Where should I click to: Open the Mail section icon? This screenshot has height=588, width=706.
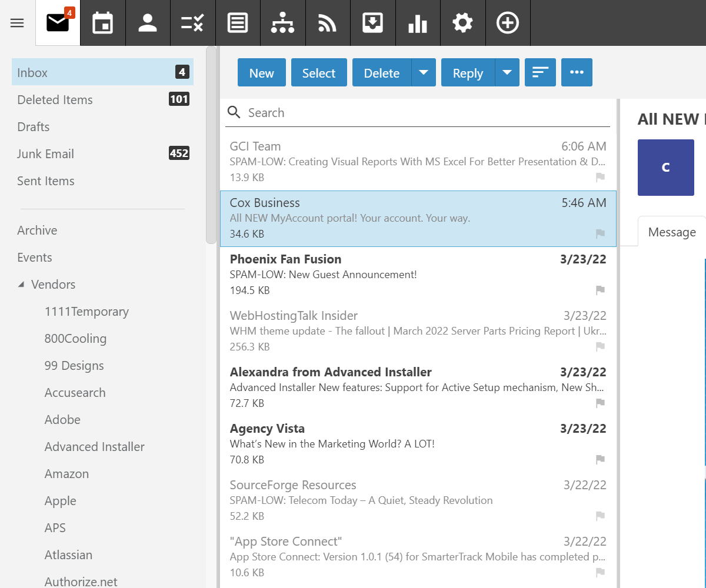(58, 23)
